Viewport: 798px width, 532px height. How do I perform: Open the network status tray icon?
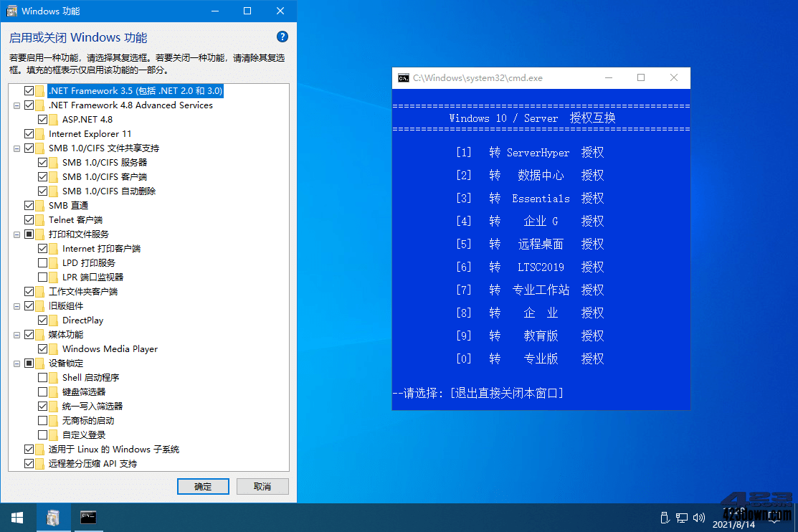682,517
